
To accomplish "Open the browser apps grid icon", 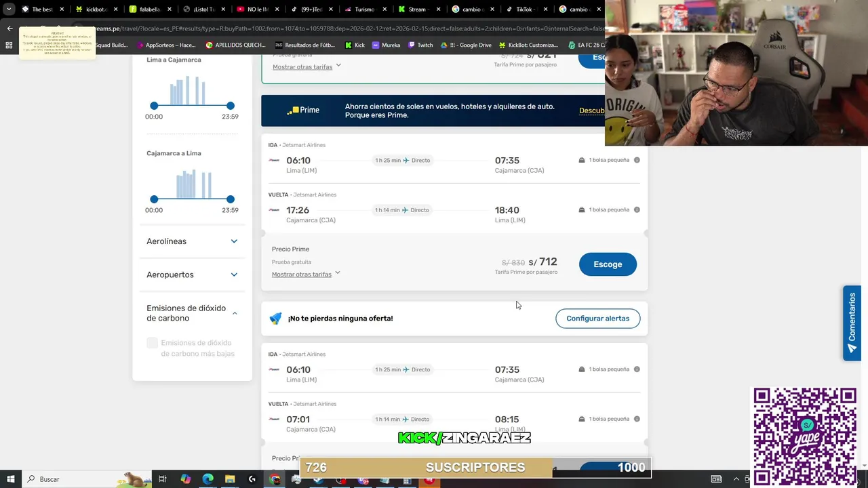I will tap(9, 45).
